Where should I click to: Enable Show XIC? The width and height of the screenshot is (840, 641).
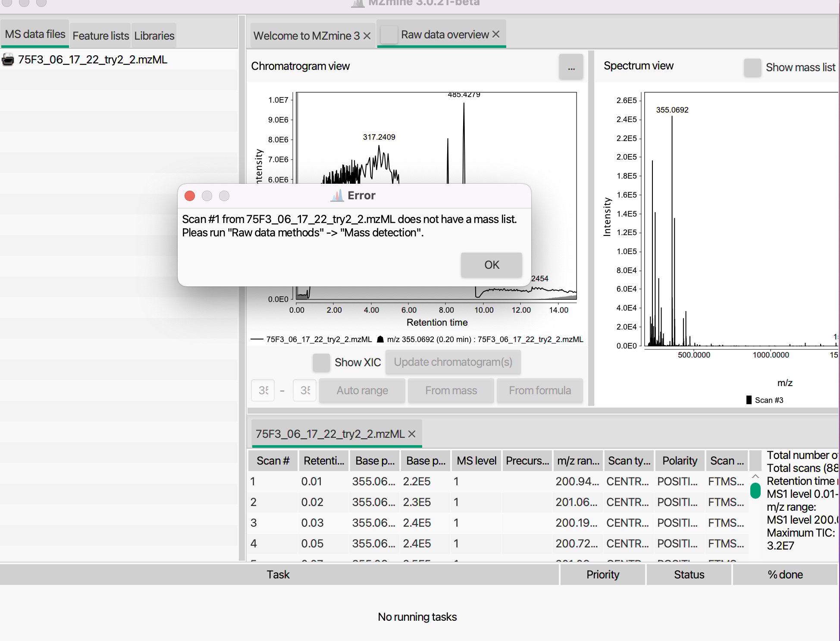coord(321,362)
